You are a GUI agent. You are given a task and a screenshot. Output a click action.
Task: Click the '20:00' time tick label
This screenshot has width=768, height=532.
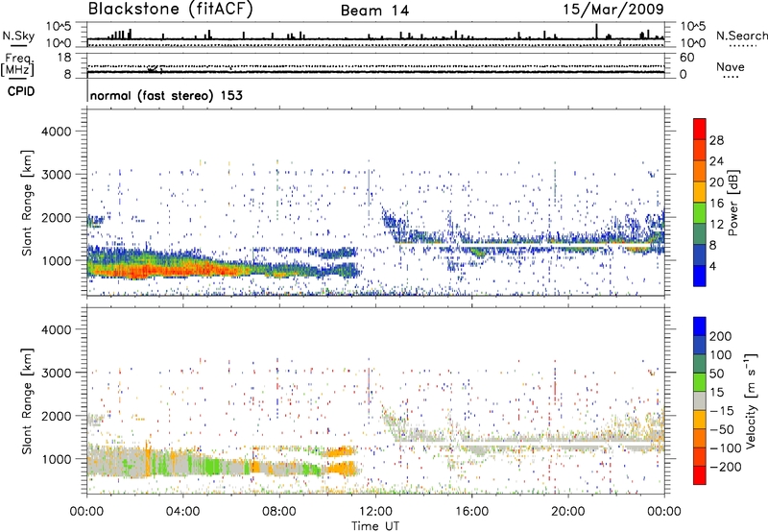tap(568, 511)
